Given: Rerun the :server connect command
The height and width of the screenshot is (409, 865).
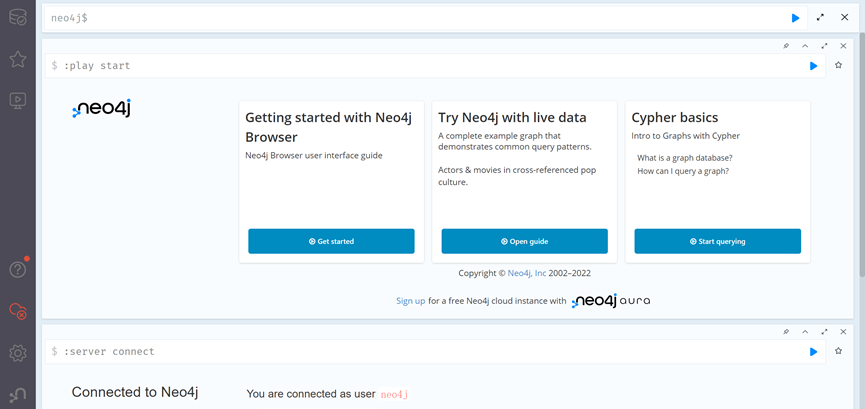Looking at the screenshot, I should 813,352.
